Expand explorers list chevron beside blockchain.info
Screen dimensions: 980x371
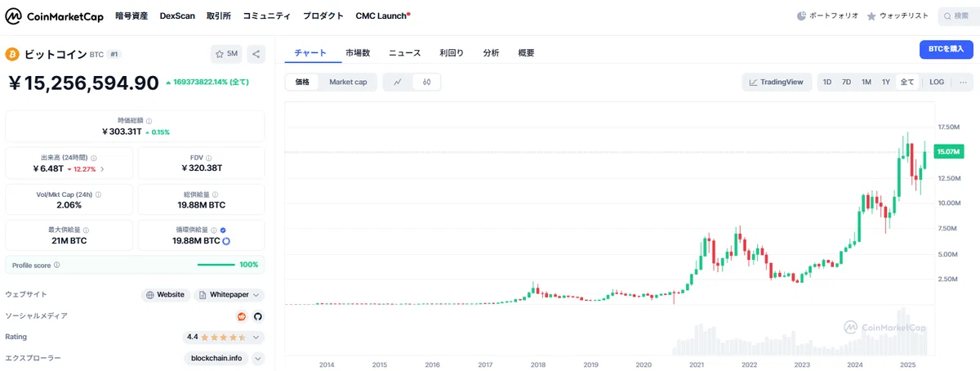pyautogui.click(x=258, y=358)
